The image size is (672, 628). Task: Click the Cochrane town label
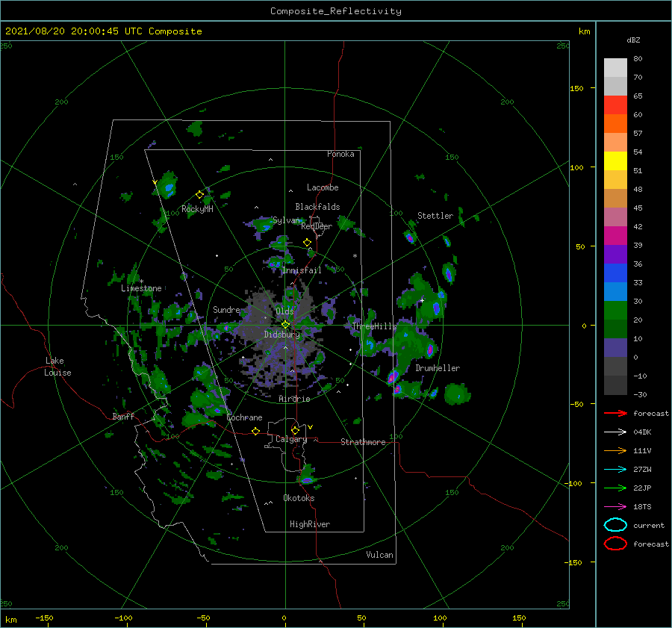tap(244, 417)
